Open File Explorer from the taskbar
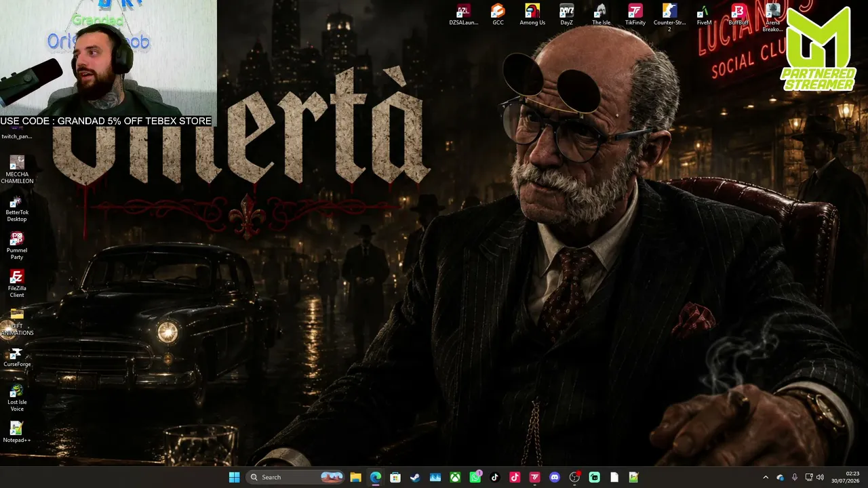868x488 pixels. click(355, 477)
